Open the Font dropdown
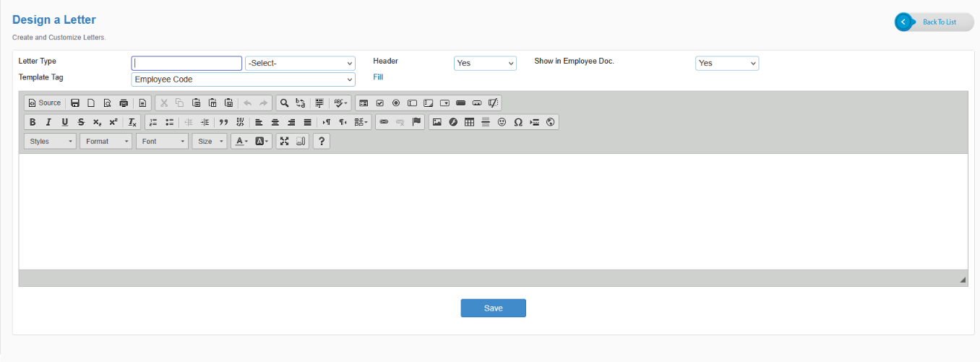The image size is (980, 362). 162,141
